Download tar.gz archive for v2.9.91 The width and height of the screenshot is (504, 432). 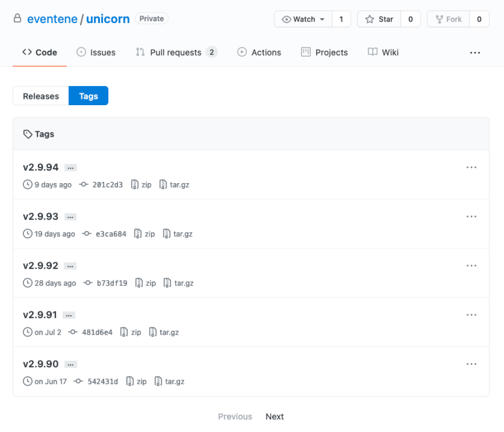164,332
